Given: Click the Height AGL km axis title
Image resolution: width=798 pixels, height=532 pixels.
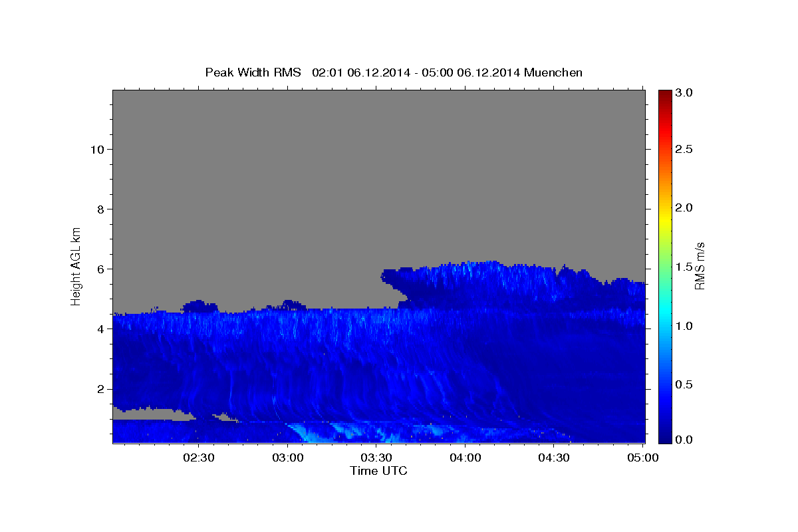Looking at the screenshot, I should coord(76,266).
